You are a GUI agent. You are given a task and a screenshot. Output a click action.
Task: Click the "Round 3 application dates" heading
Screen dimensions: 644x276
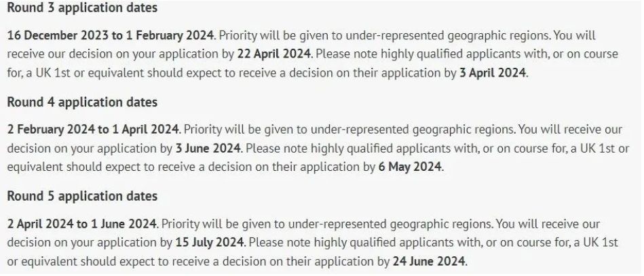click(x=82, y=8)
